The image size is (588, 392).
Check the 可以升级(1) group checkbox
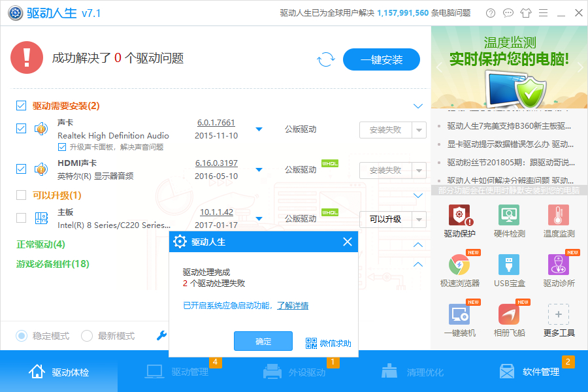click(21, 195)
